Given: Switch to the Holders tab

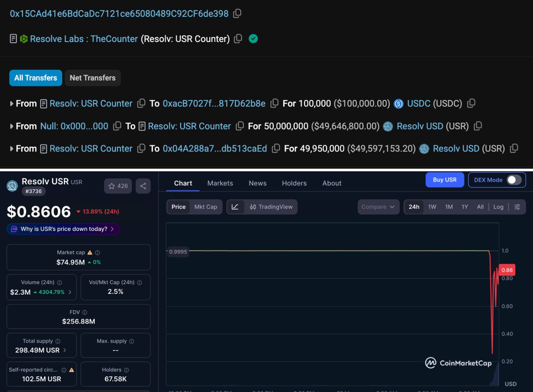Looking at the screenshot, I should tap(294, 183).
